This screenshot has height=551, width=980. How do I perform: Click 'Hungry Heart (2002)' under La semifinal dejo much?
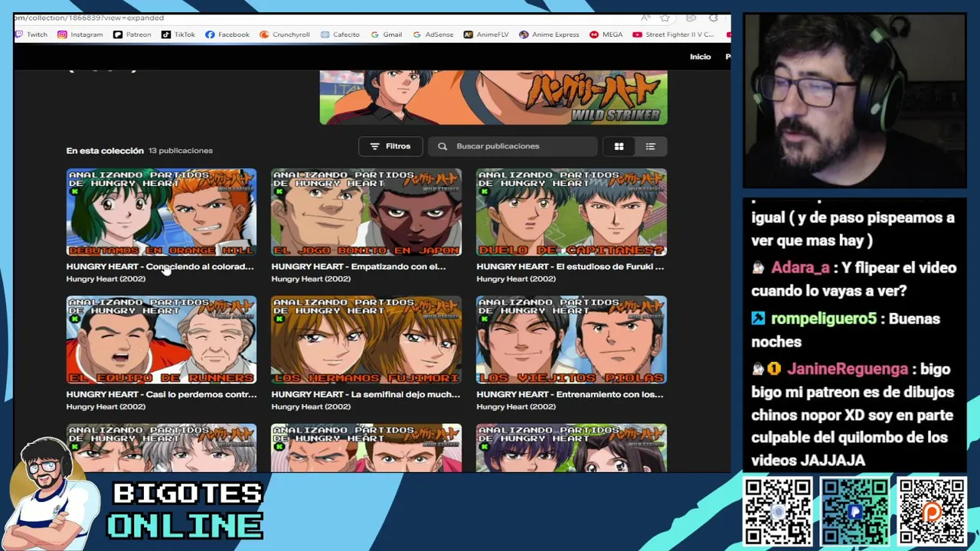click(311, 407)
